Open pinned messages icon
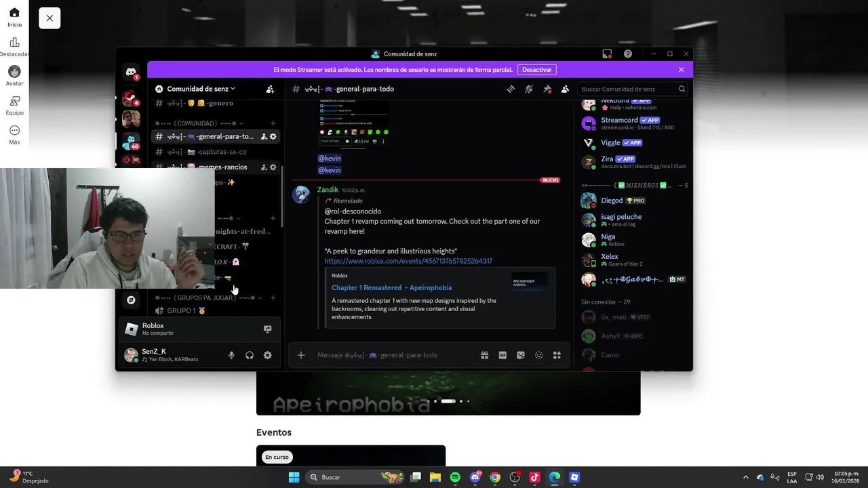 [x=547, y=89]
